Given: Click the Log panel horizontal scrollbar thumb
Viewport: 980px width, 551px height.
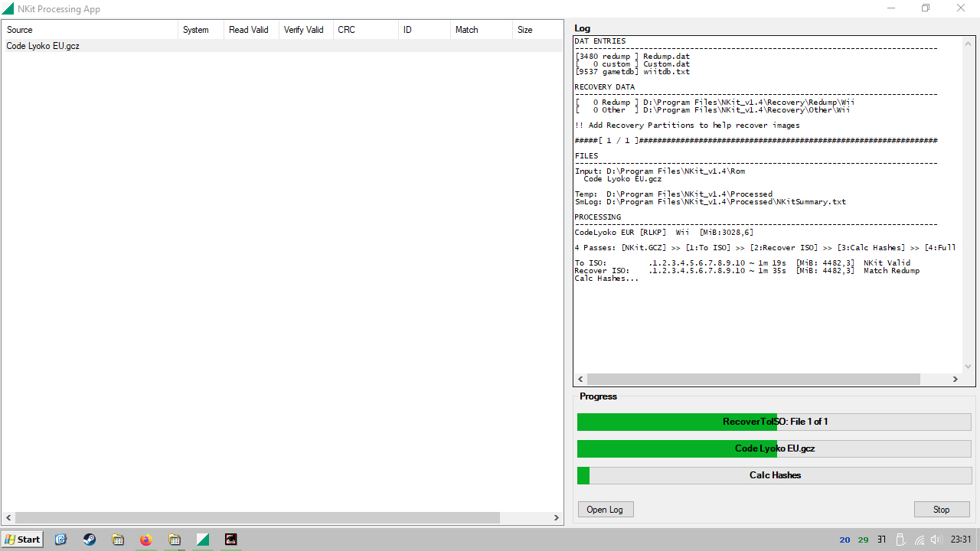Looking at the screenshot, I should (753, 379).
